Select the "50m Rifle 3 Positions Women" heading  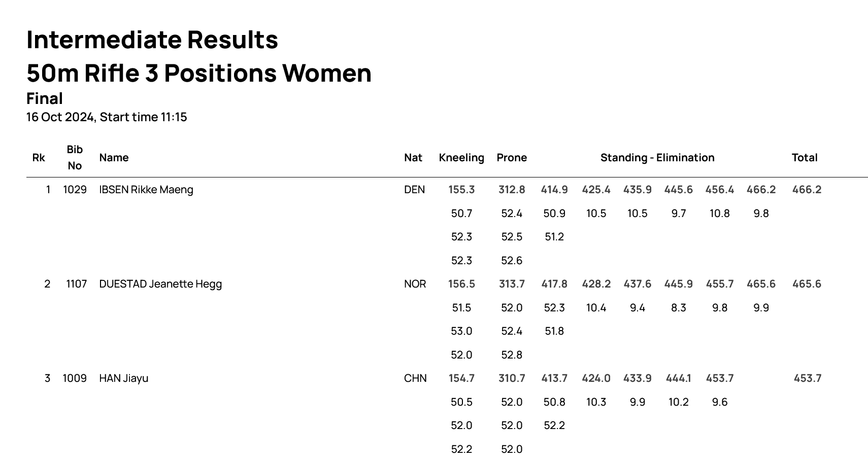(x=199, y=73)
